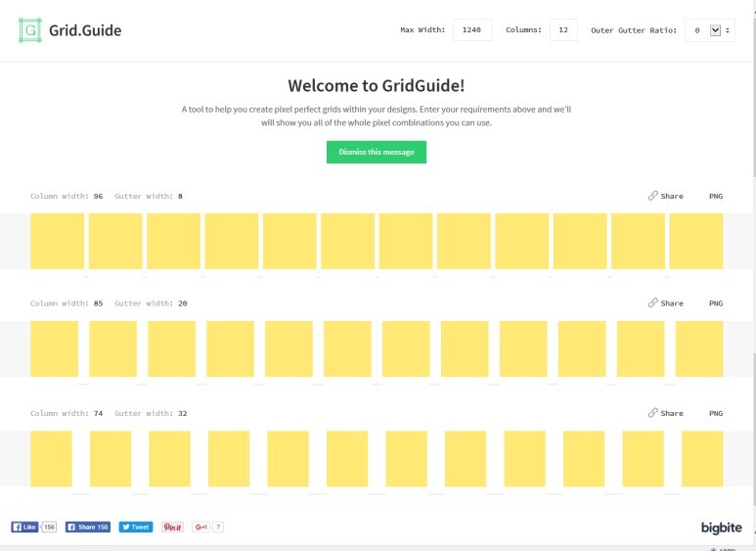
Task: Download PNG for column width 96 grid
Action: click(716, 196)
